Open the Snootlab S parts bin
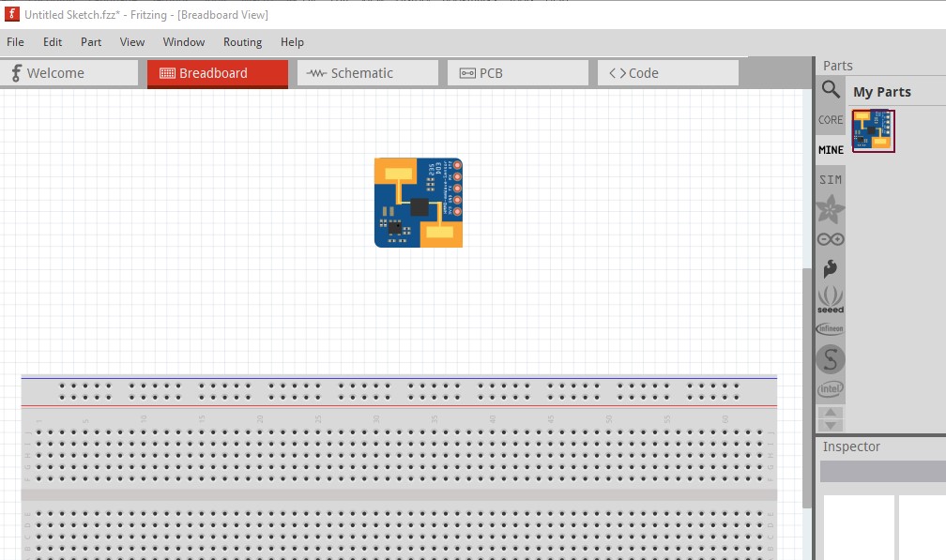Screen dimensions: 946x560 pyautogui.click(x=831, y=358)
